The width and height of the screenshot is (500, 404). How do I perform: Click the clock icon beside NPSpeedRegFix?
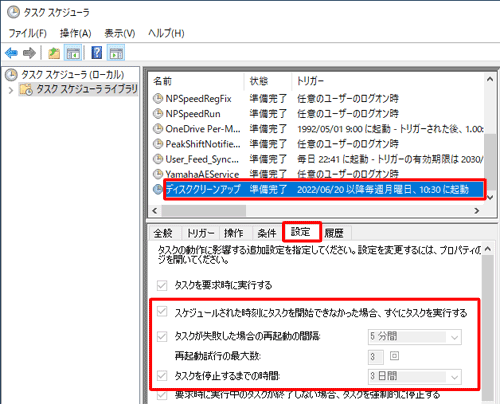[x=158, y=98]
